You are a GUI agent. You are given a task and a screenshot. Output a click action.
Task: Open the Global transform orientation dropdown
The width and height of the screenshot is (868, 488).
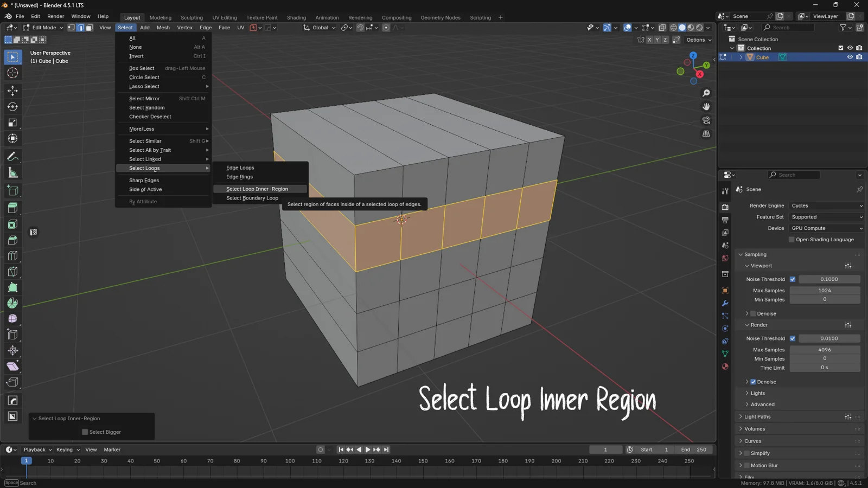[x=320, y=28]
